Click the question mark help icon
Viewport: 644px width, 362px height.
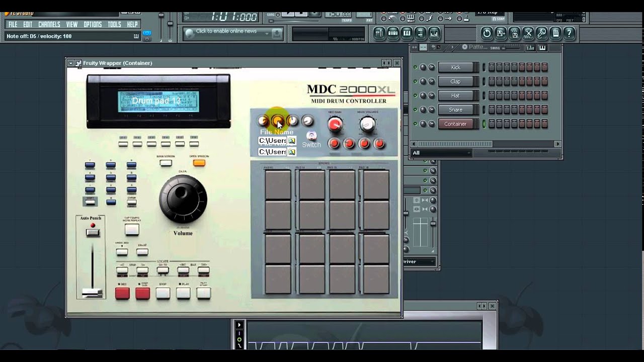pyautogui.click(x=569, y=34)
